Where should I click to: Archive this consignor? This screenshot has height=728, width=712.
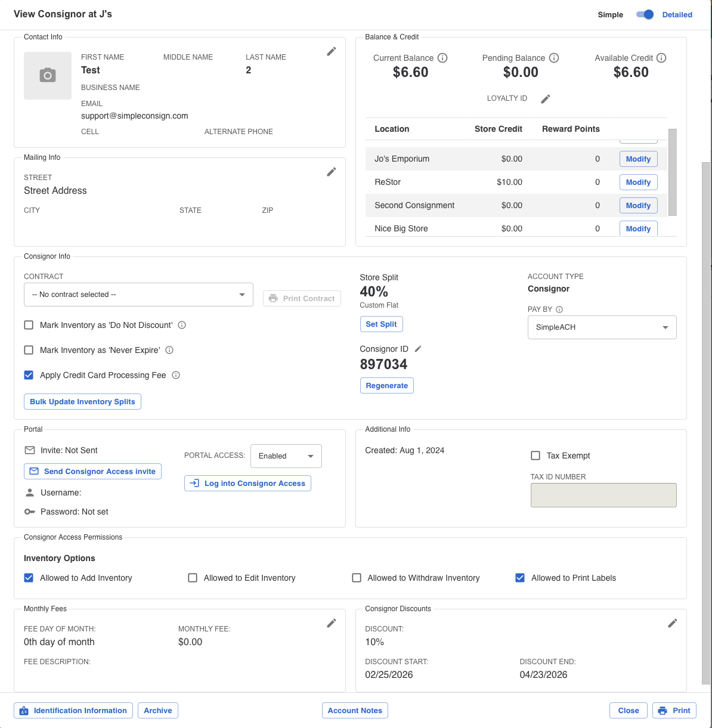click(x=158, y=710)
